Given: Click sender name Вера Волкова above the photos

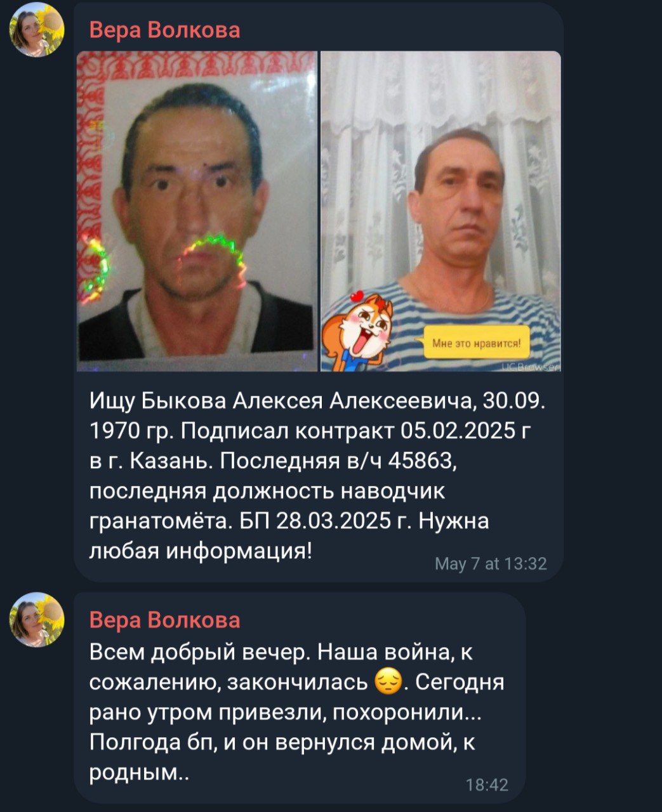Looking at the screenshot, I should (x=164, y=30).
